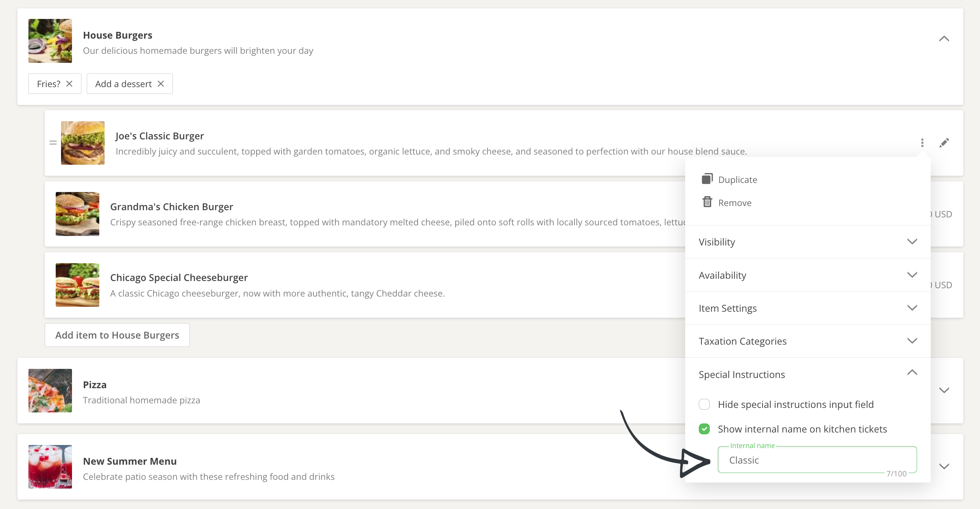Click the pencil edit icon for Joe's Classic Burger
This screenshot has width=980, height=509.
click(944, 142)
